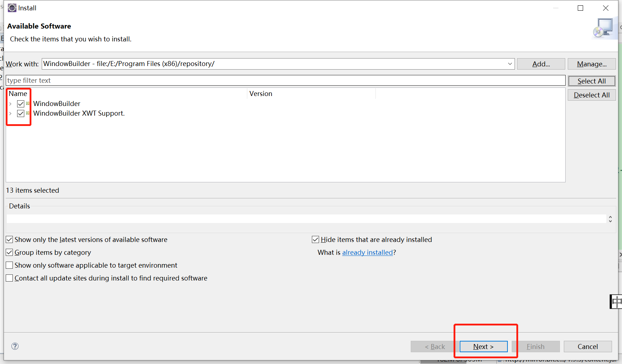This screenshot has height=364, width=622.
Task: Select the WindowBuilder XWT Support. row label
Action: coord(79,113)
